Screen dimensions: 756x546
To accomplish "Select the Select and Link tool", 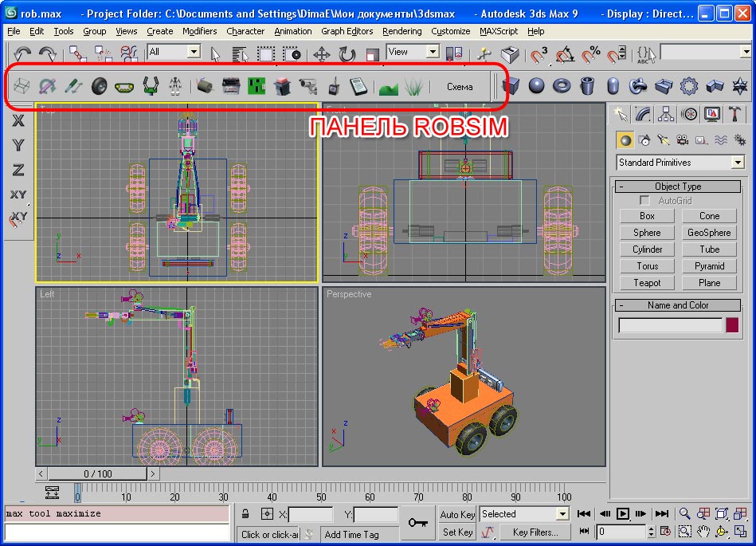I will click(77, 53).
